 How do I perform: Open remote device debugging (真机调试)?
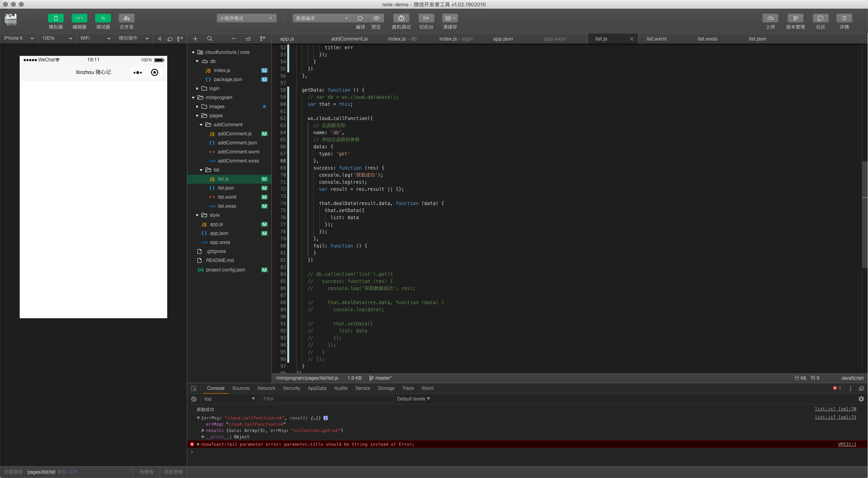coord(401,18)
